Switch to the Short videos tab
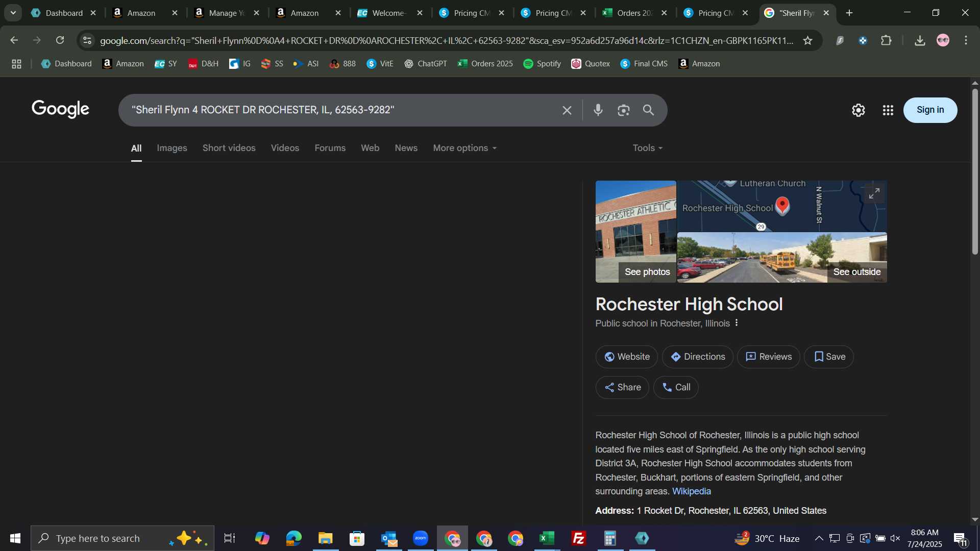Image resolution: width=980 pixels, height=551 pixels. 229,148
